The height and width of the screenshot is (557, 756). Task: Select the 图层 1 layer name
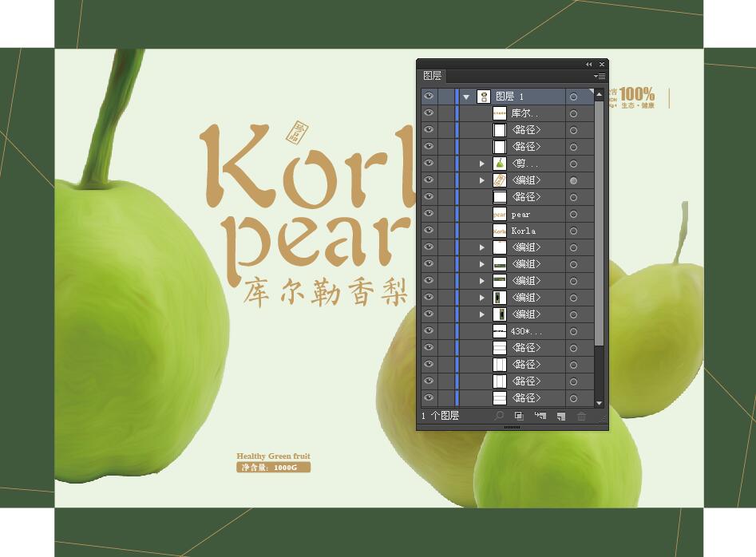coord(509,97)
